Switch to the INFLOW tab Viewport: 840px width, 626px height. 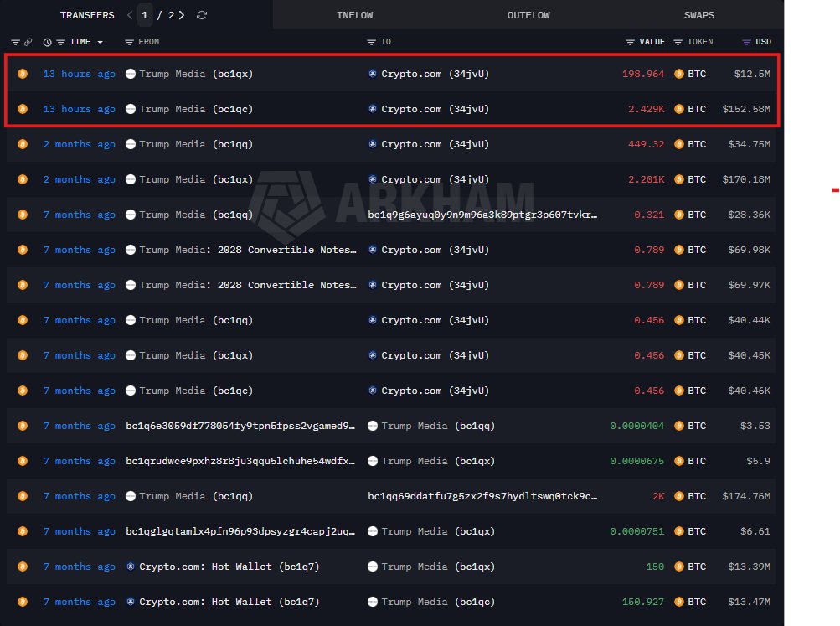click(354, 15)
